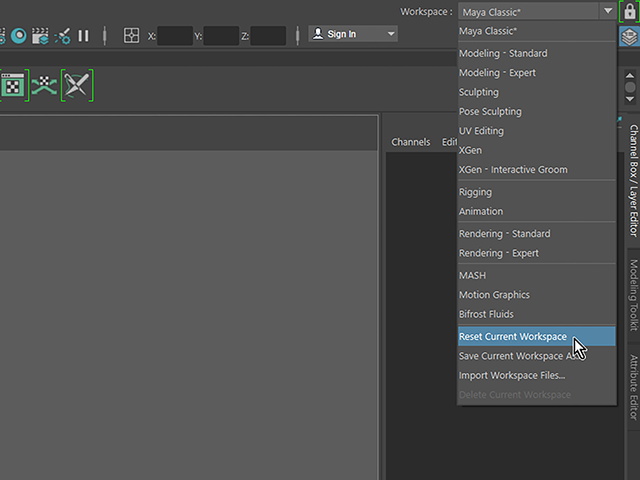Click the Workspace field showing Maya Classic
The image size is (640, 480).
529,12
